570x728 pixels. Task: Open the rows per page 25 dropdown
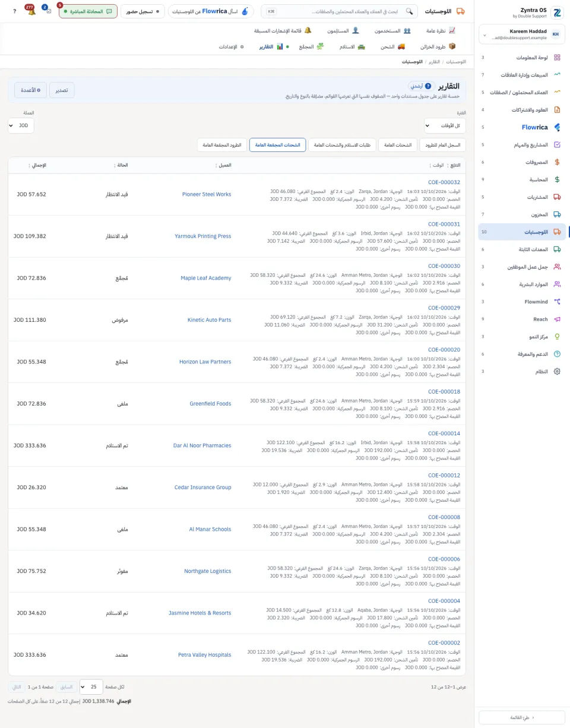point(91,687)
